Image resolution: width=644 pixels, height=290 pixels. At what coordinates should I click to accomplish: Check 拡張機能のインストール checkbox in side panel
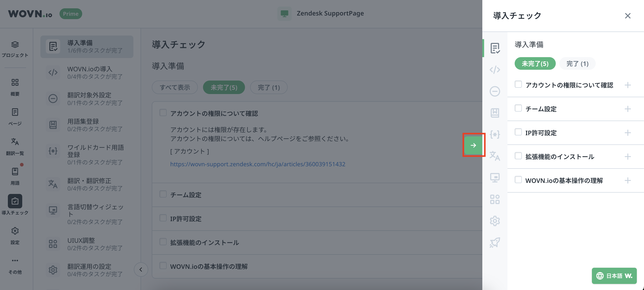click(518, 156)
